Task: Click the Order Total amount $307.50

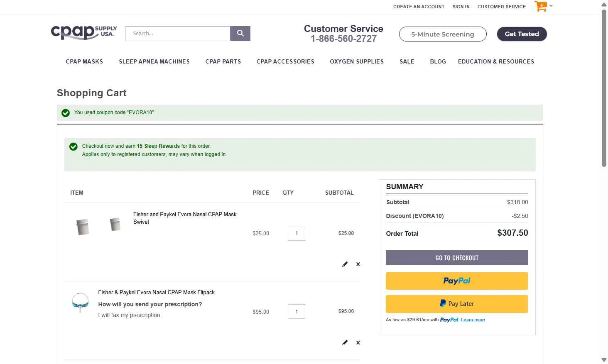Action: (x=512, y=233)
